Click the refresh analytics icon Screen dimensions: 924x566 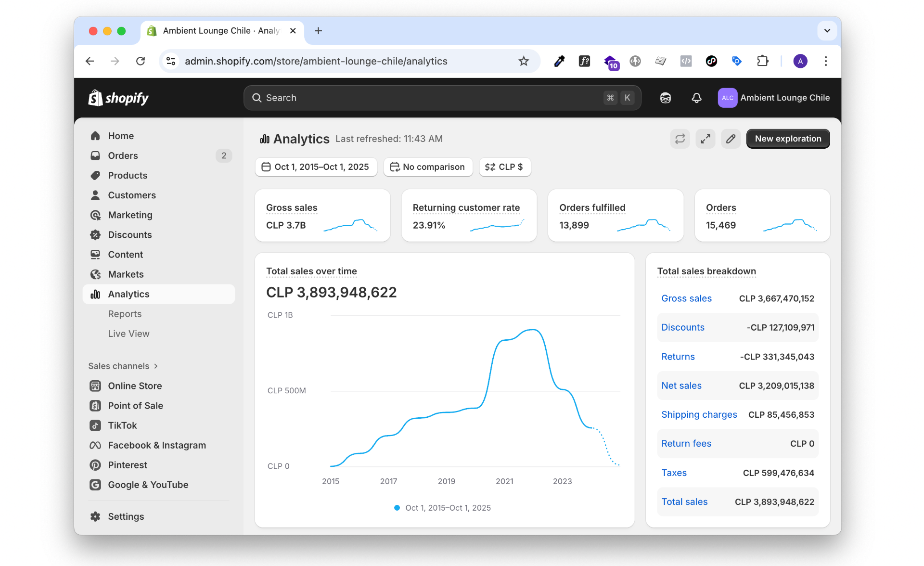[680, 139]
